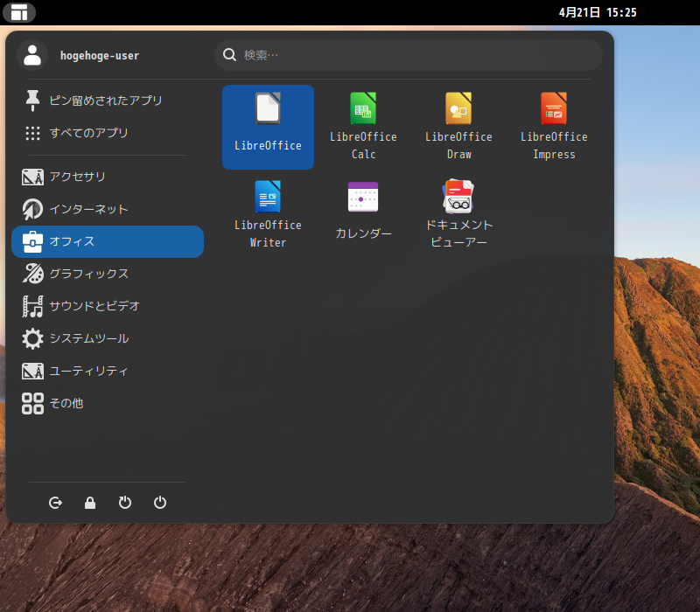The width and height of the screenshot is (700, 612).
Task: Lock the screen using the padlock icon
Action: tap(89, 503)
